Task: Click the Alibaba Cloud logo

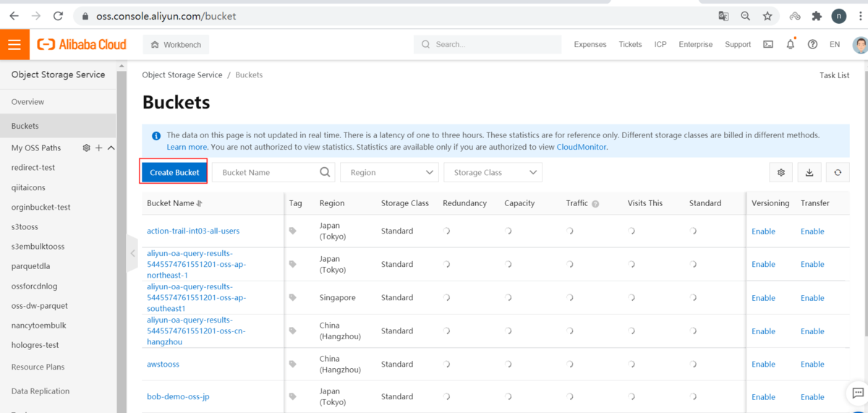Action: pyautogui.click(x=82, y=45)
